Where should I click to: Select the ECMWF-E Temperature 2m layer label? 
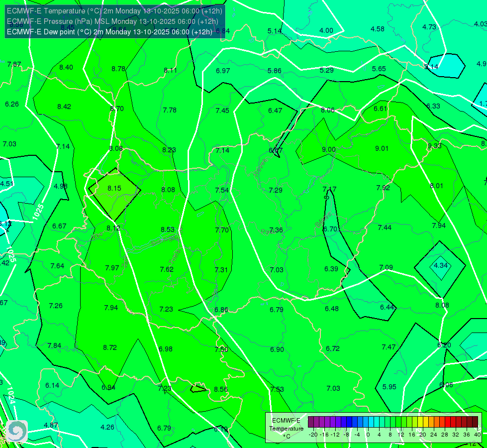[114, 11]
